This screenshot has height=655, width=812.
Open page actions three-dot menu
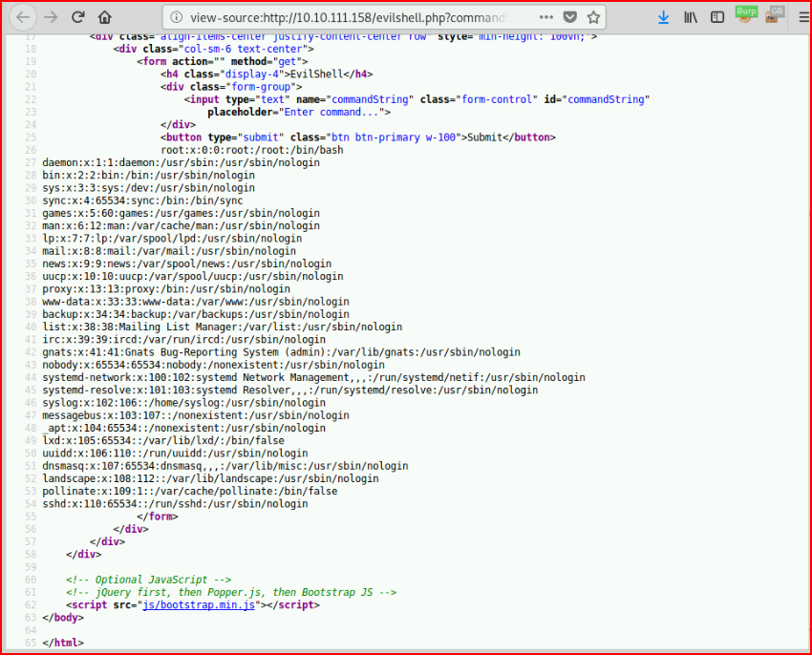pyautogui.click(x=545, y=17)
